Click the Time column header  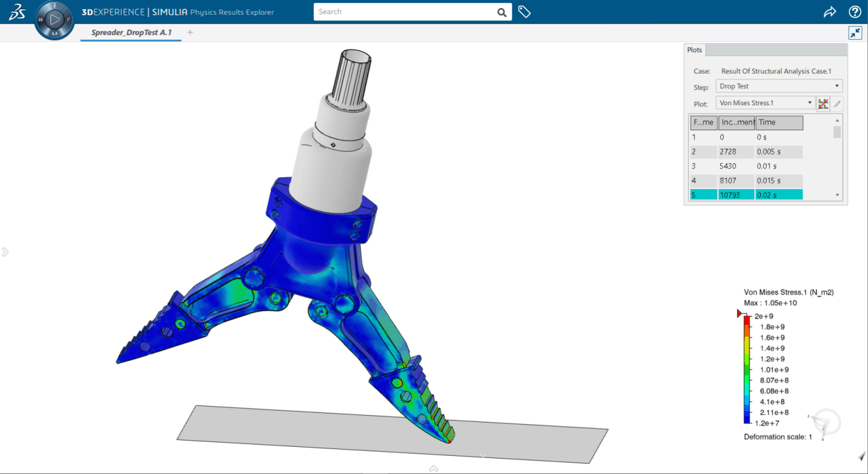(779, 122)
